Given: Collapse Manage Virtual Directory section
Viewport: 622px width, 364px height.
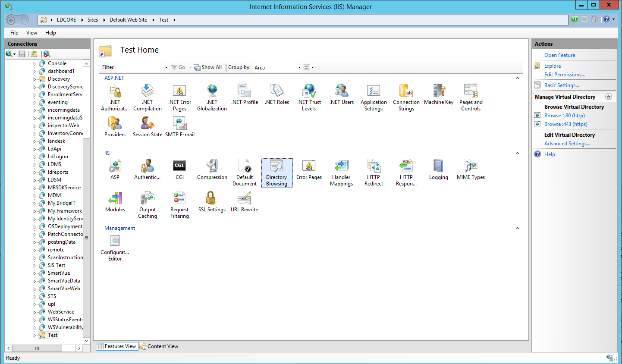Looking at the screenshot, I should 609,97.
